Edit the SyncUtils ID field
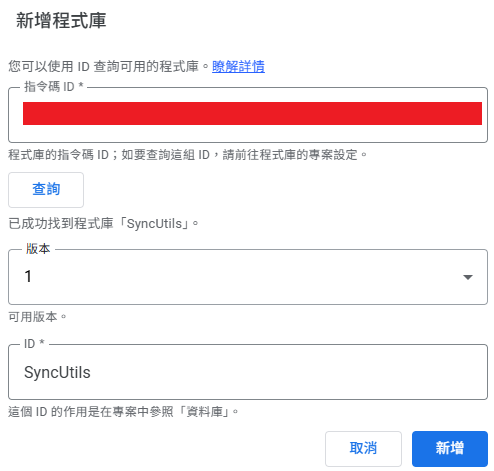 (248, 372)
